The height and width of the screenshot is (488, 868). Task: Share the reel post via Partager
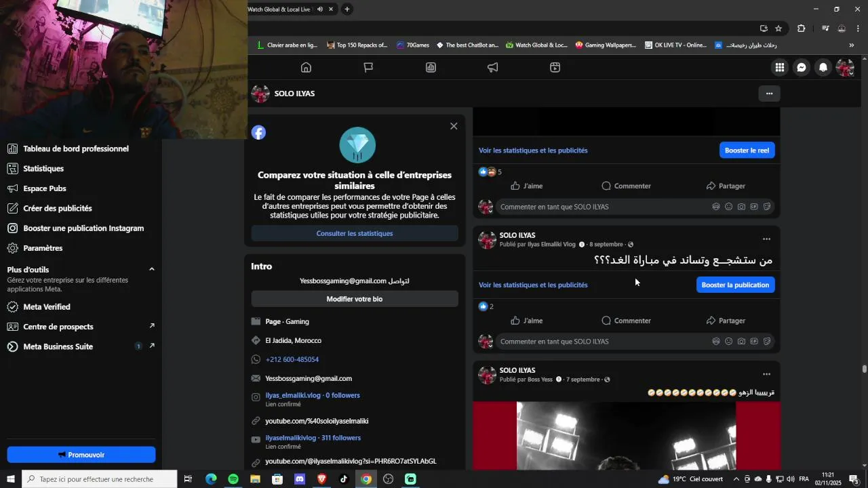[726, 186]
